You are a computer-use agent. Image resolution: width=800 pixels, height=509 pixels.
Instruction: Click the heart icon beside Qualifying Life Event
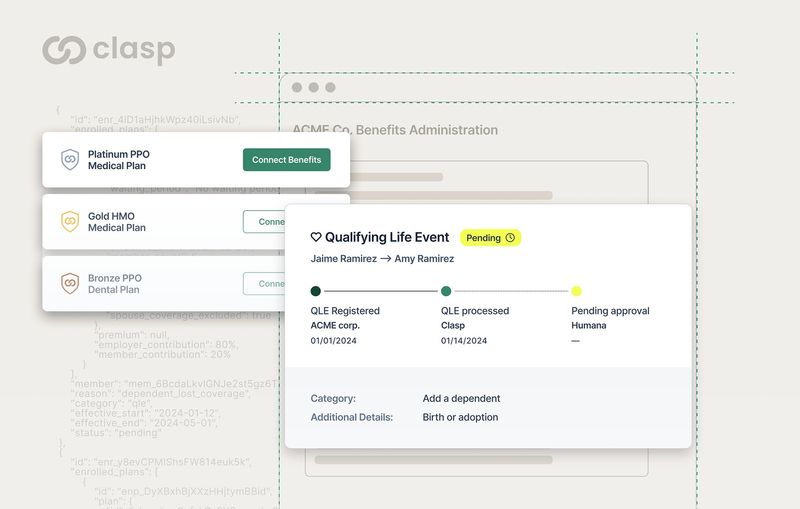[316, 238]
